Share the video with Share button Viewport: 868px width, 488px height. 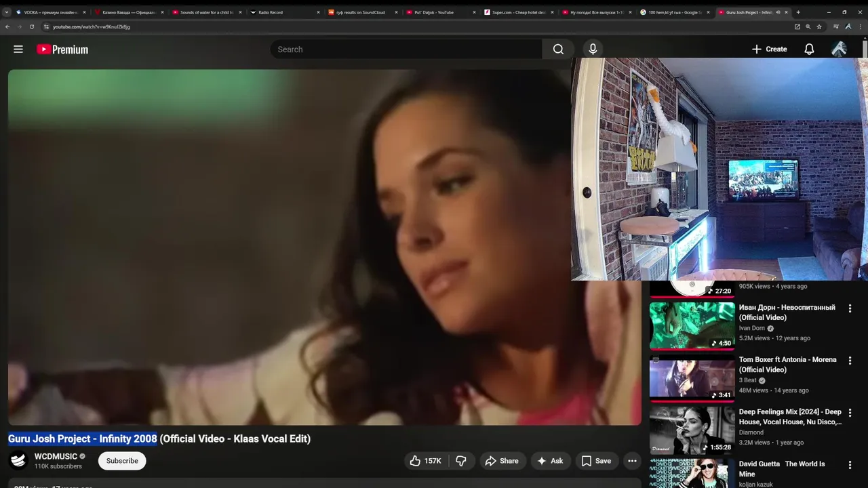pos(502,461)
